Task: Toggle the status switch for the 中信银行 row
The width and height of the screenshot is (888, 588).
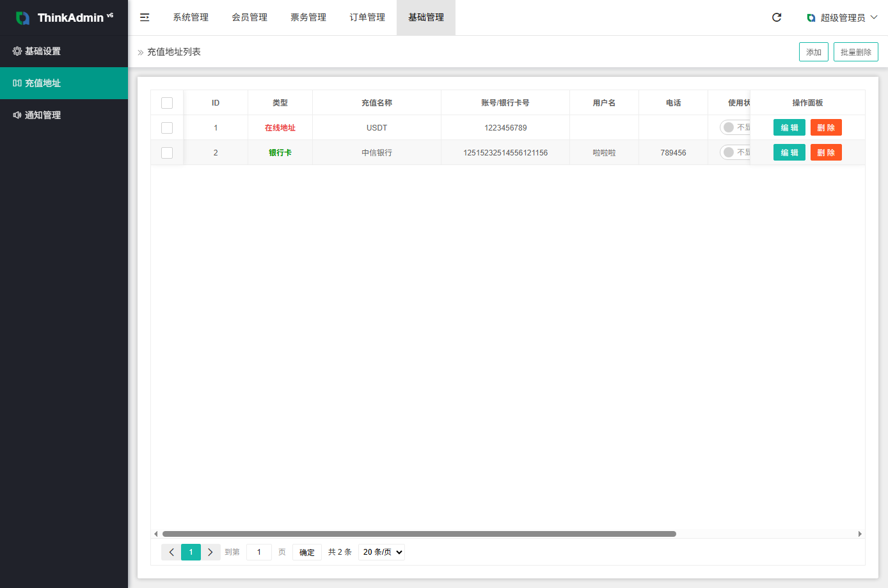Action: pos(735,152)
